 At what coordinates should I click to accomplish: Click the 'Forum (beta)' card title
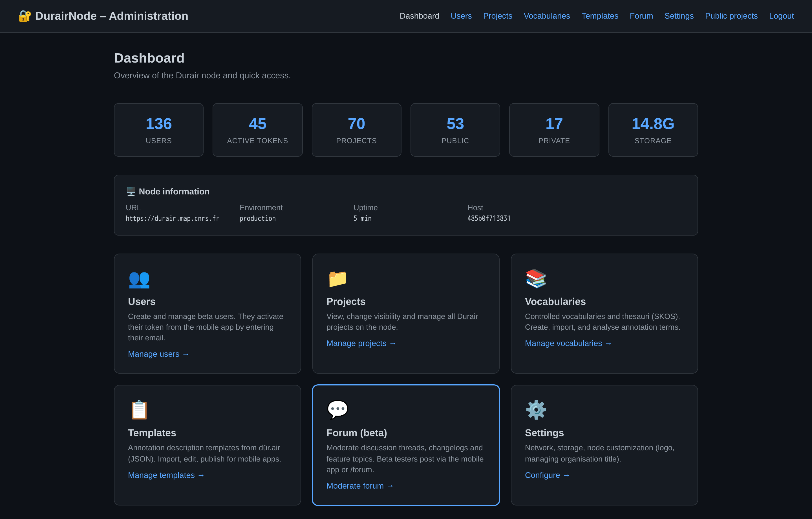tap(356, 433)
